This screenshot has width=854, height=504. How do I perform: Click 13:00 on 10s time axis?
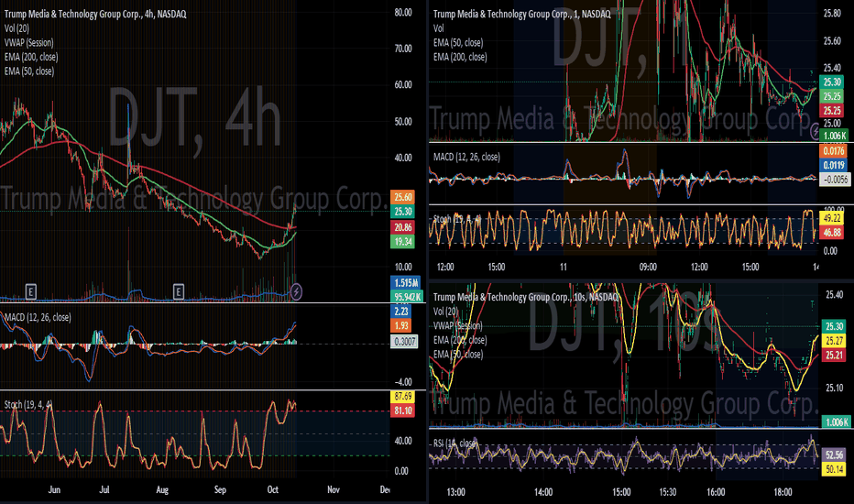456,492
